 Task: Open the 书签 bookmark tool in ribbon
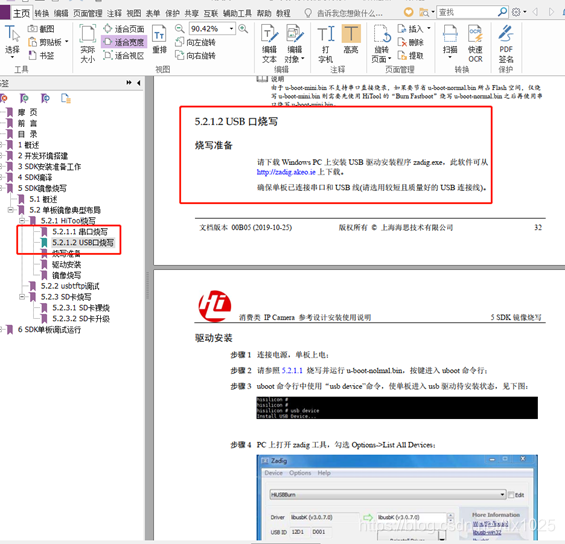pos(41,55)
